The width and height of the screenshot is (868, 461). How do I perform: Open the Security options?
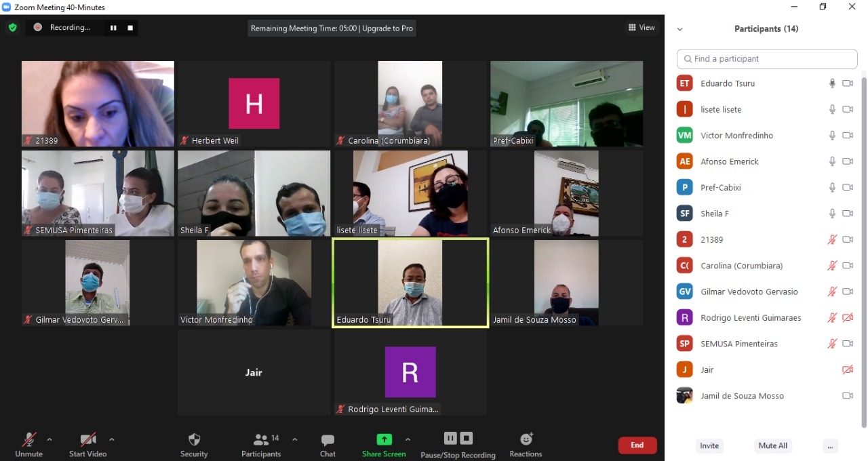pos(194,445)
